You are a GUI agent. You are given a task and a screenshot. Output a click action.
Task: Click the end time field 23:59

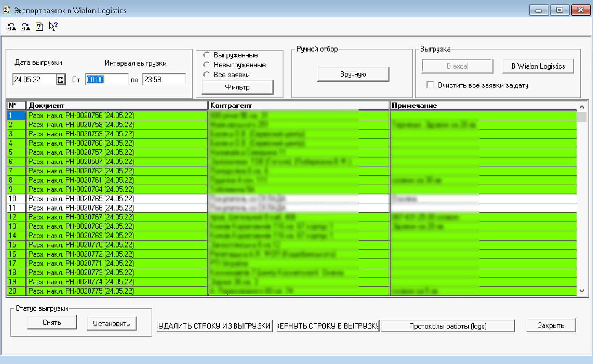164,80
